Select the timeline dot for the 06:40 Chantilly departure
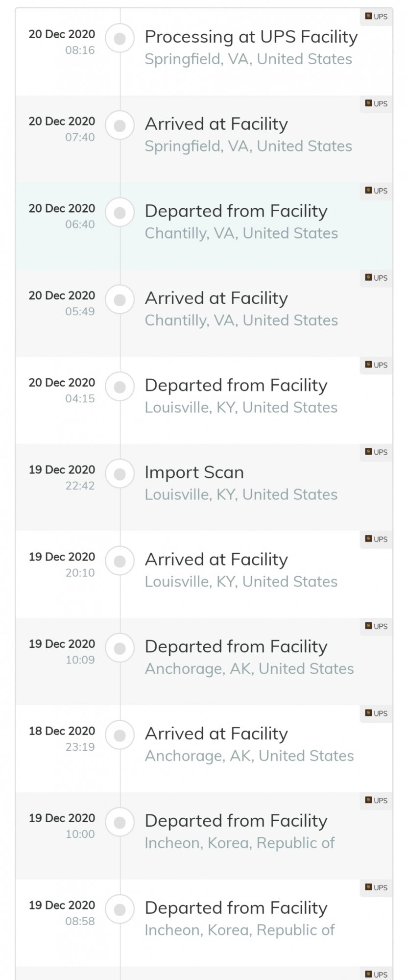The height and width of the screenshot is (980, 407). point(120,213)
